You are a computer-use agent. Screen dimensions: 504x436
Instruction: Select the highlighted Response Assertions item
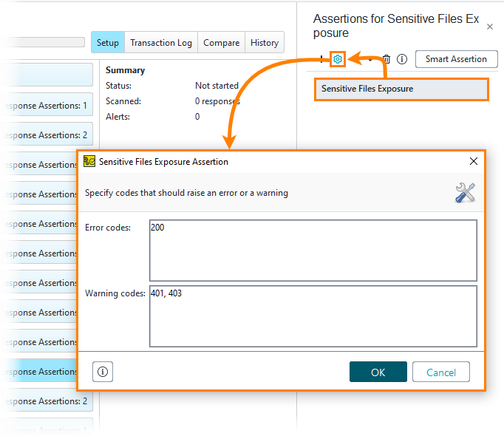40,372
